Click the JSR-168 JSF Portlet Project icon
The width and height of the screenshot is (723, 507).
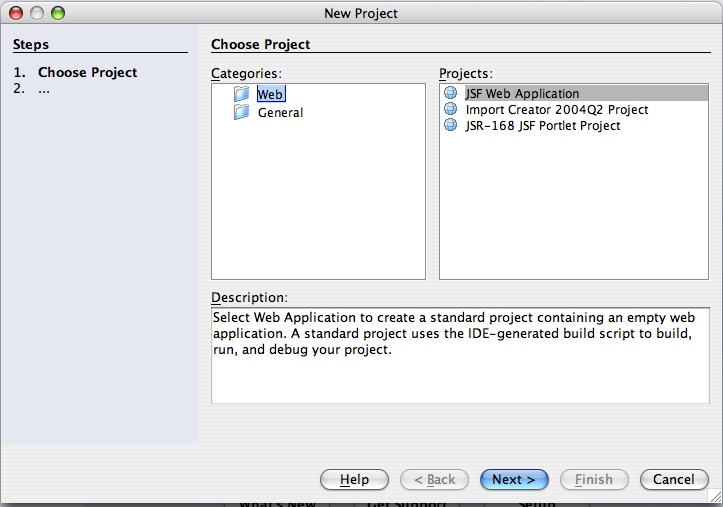click(x=450, y=125)
